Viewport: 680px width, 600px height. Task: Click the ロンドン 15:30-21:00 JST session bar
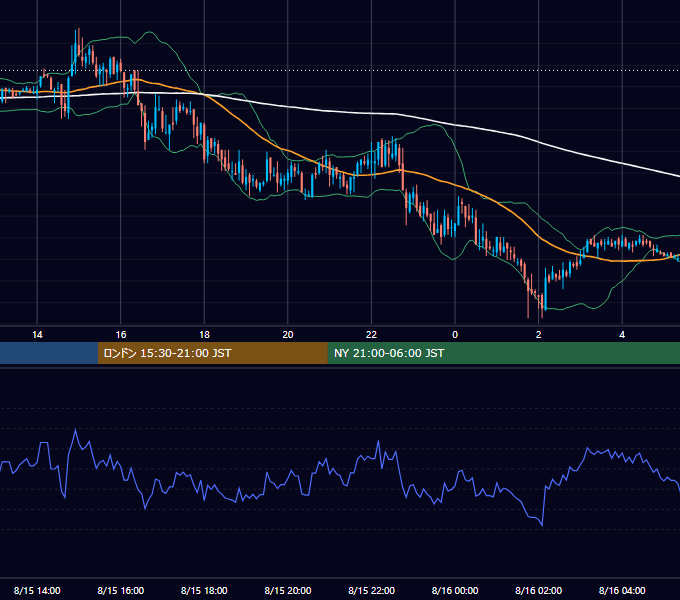tap(212, 353)
